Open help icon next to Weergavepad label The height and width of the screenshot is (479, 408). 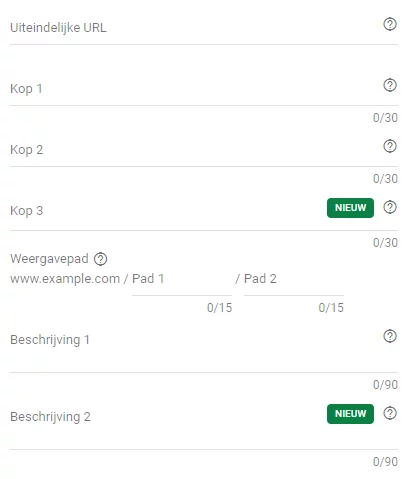tap(100, 259)
